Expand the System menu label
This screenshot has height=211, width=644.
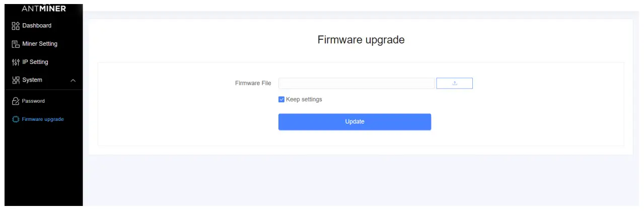32,80
